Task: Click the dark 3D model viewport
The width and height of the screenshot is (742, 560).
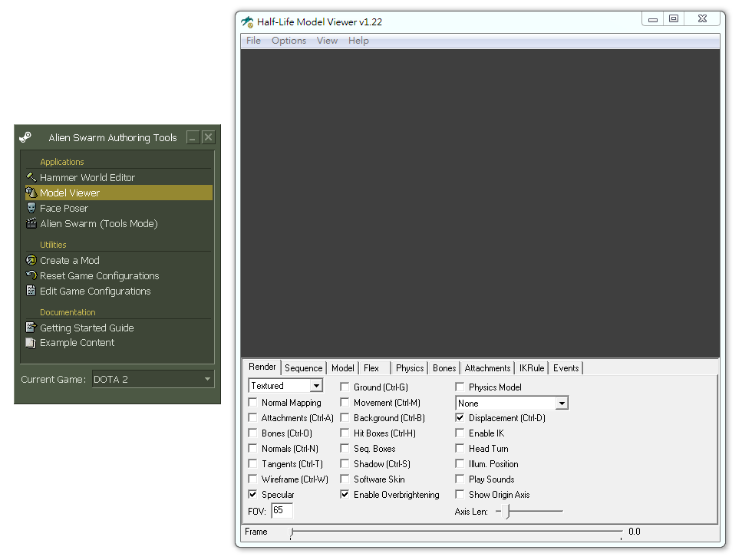Action: click(480, 203)
